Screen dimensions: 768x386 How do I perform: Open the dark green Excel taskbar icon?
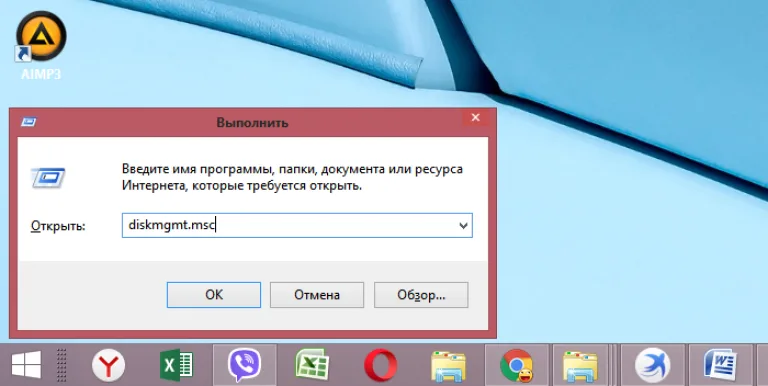tap(176, 365)
